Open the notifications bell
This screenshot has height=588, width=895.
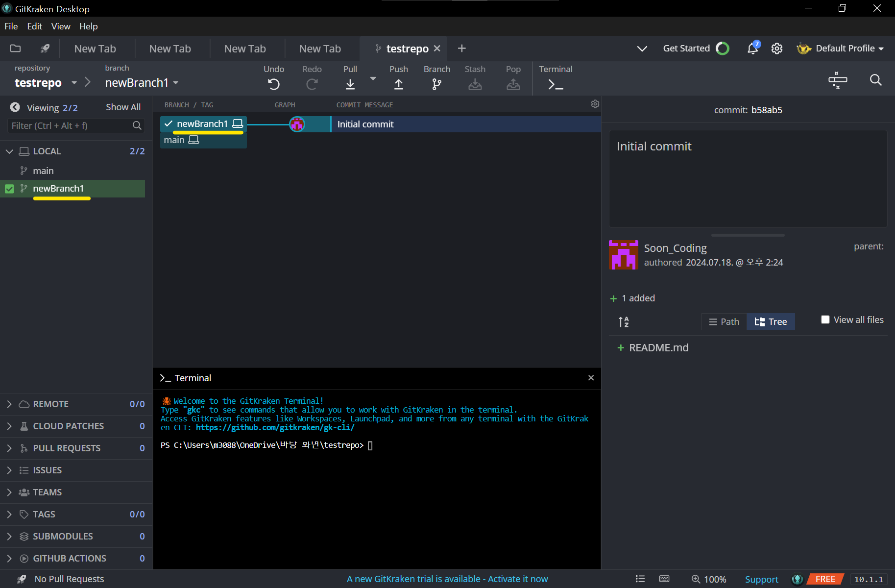[753, 48]
